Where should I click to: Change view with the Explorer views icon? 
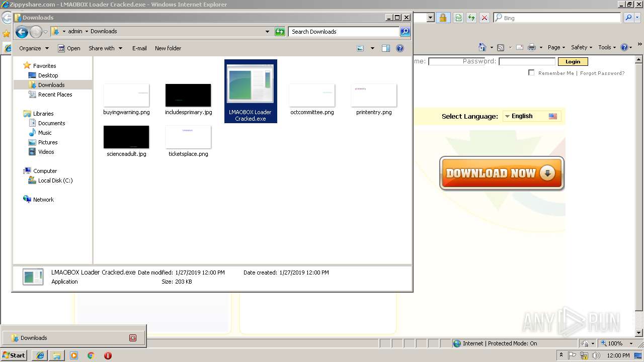point(360,48)
